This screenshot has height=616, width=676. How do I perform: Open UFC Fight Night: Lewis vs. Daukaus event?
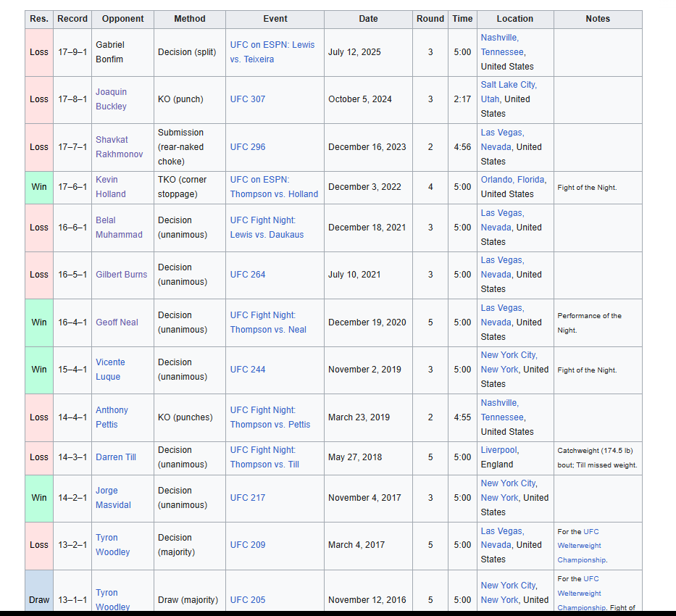267,227
